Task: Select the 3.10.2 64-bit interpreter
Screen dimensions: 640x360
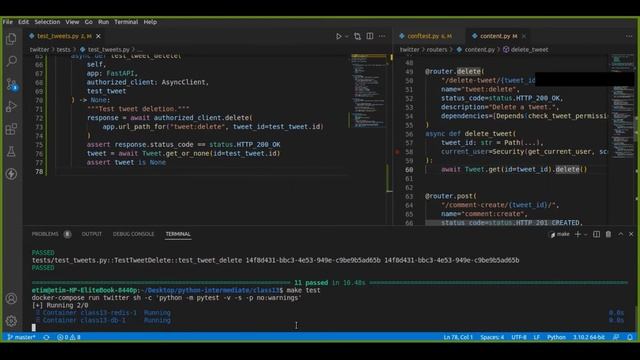Action: (x=589, y=338)
